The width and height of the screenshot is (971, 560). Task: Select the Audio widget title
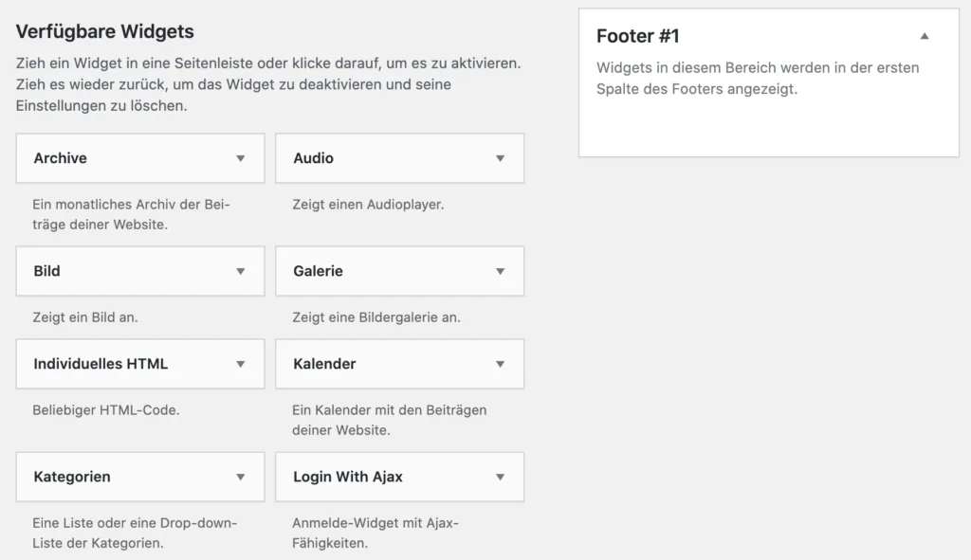click(313, 158)
